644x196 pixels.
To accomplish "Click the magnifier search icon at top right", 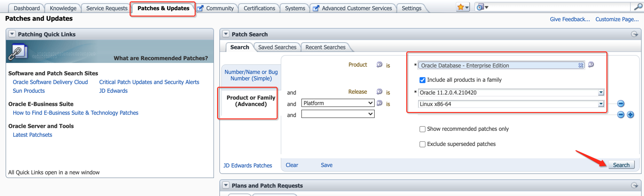I will (x=638, y=7).
